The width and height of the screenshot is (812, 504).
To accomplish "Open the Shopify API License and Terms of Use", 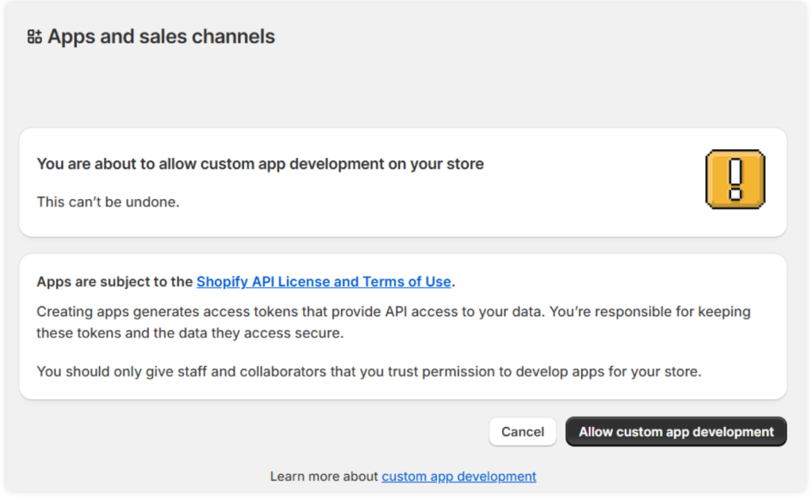I will (x=324, y=281).
